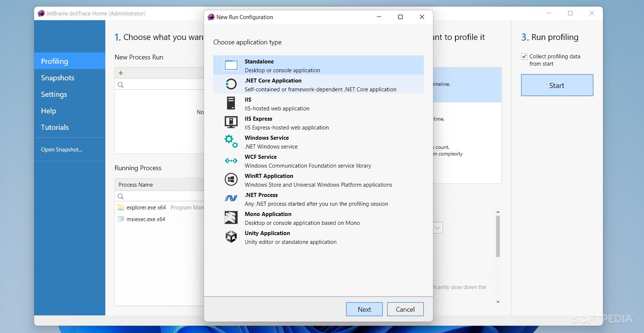Click 'Desktop or console application based on Mono'
Image resolution: width=644 pixels, height=333 pixels.
[x=302, y=223]
